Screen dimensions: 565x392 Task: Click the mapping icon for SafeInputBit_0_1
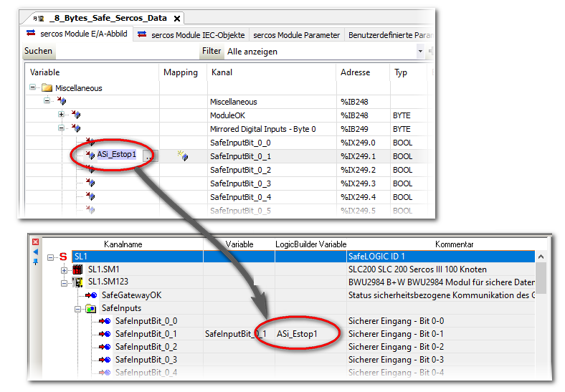(x=183, y=156)
